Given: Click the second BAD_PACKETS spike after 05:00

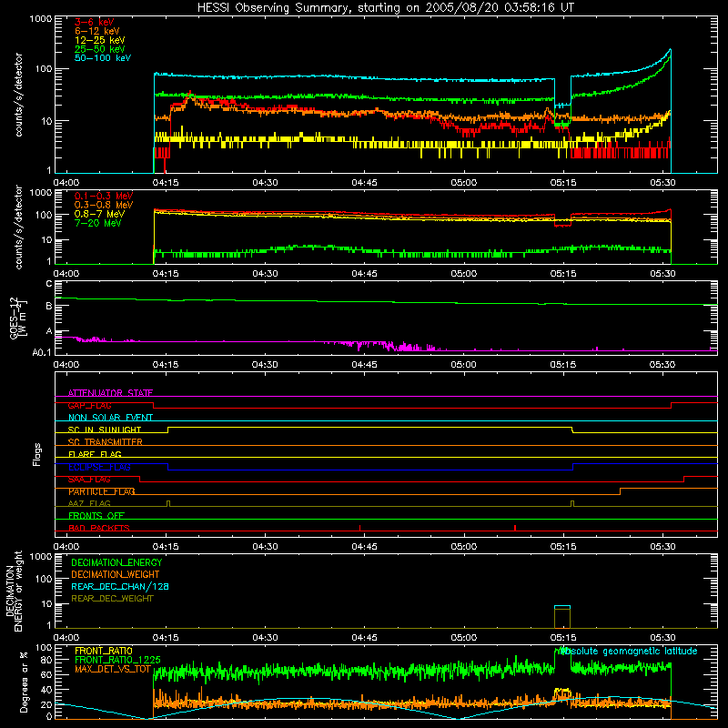Looking at the screenshot, I should click(x=515, y=528).
